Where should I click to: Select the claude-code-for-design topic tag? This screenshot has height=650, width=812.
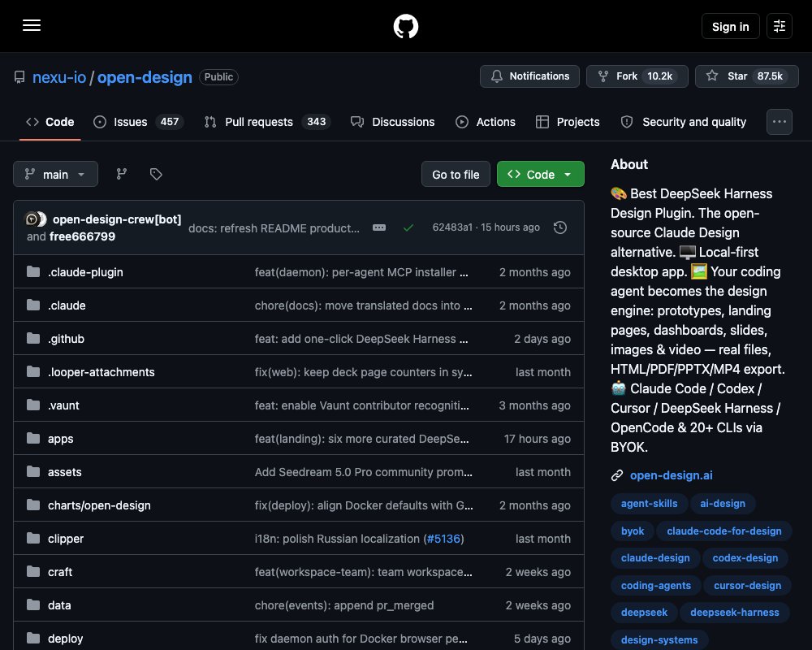pos(724,531)
